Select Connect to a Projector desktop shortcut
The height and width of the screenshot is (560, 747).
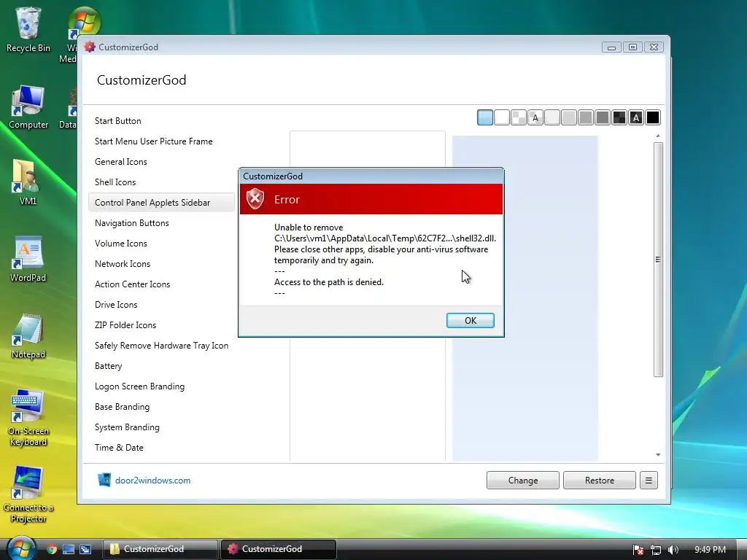click(x=28, y=495)
